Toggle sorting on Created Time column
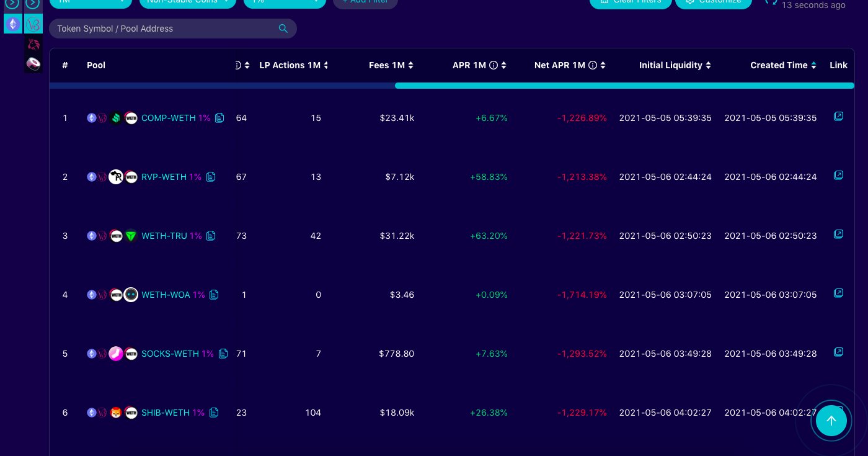This screenshot has height=456, width=868. [813, 65]
